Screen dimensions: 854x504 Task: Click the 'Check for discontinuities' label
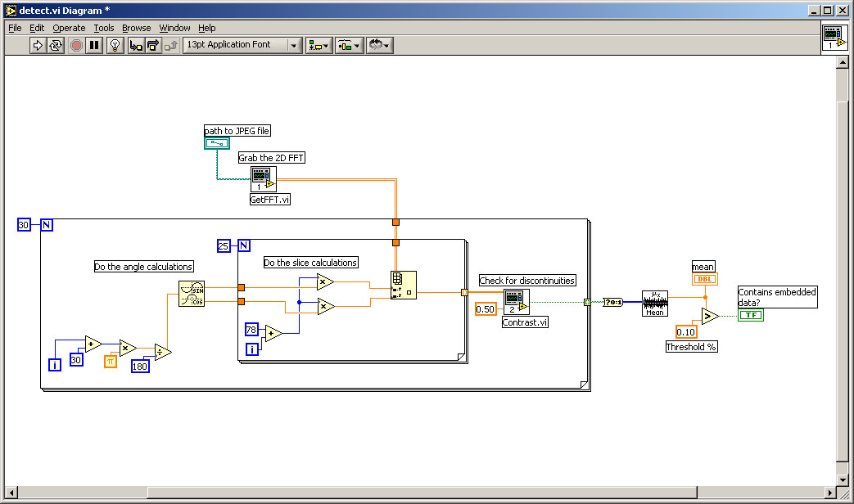(x=527, y=281)
